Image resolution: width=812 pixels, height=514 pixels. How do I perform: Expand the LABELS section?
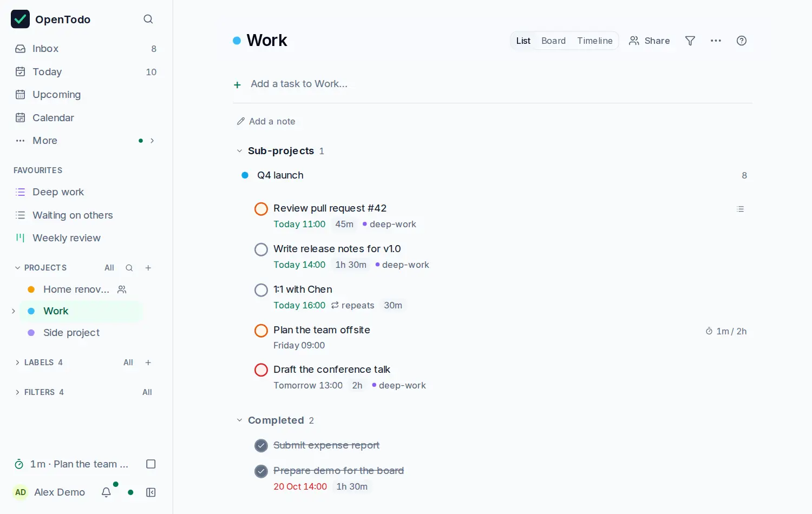(17, 363)
